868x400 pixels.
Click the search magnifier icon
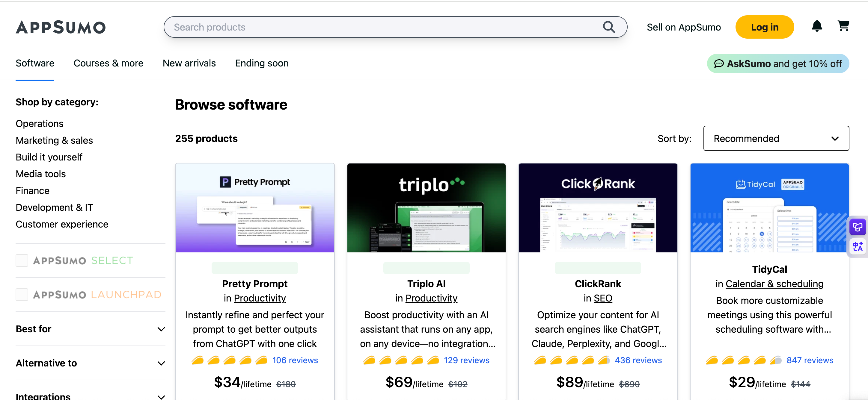[x=608, y=27]
